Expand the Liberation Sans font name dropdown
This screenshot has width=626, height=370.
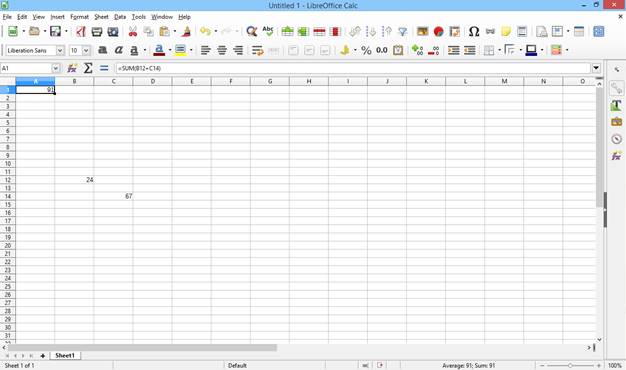tap(60, 51)
